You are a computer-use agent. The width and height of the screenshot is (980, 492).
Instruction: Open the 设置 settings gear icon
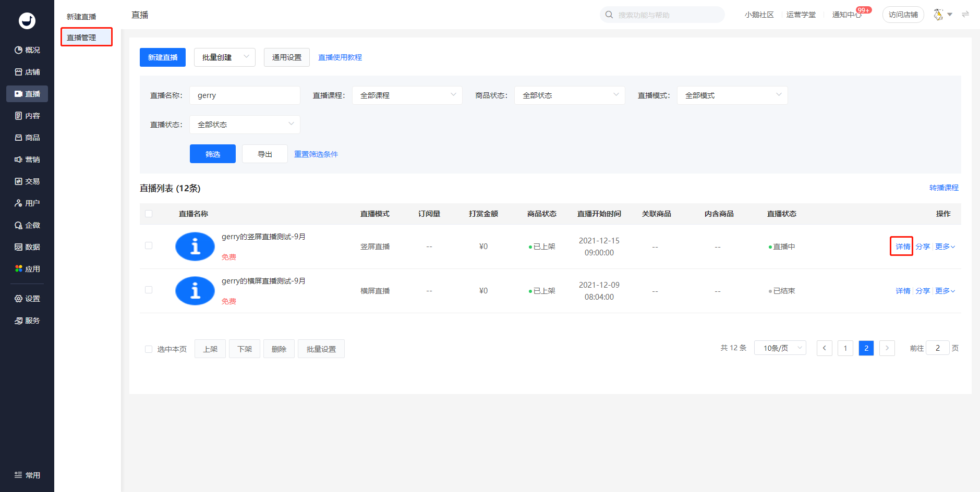[19, 299]
